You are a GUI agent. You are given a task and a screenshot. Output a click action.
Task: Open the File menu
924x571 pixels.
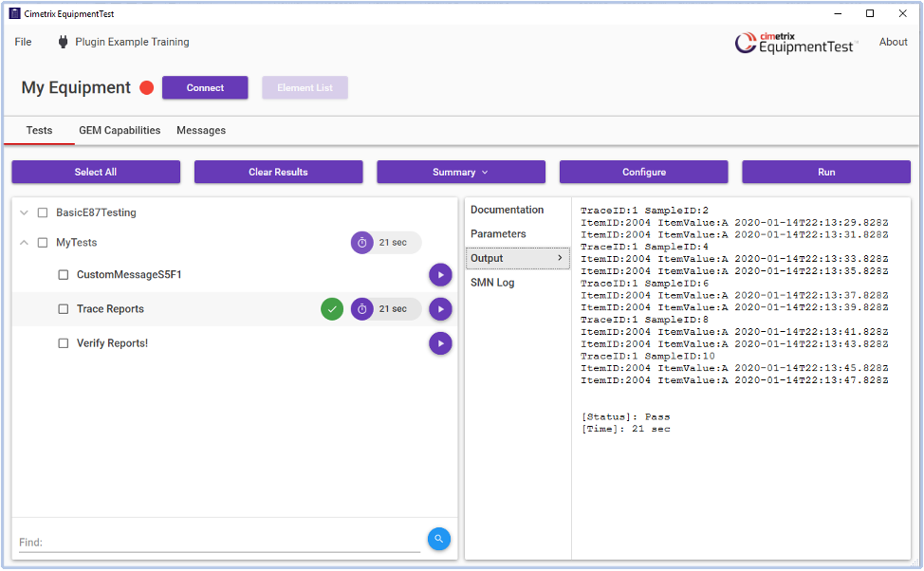pos(23,42)
